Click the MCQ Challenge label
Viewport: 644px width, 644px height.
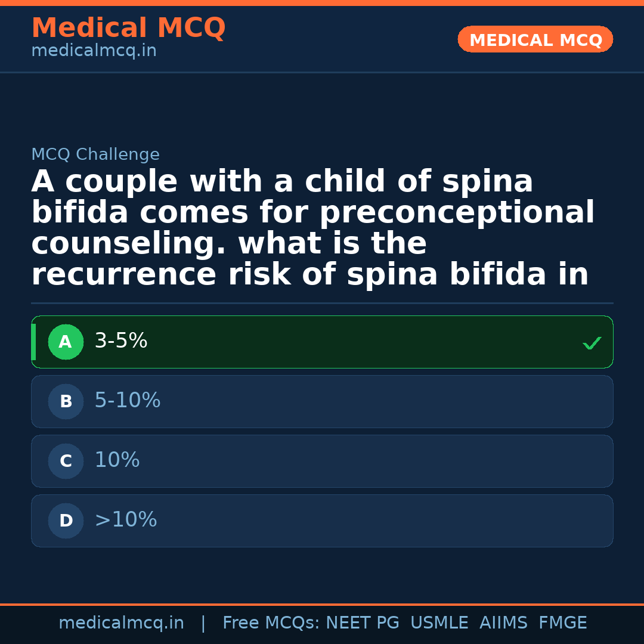pos(95,155)
